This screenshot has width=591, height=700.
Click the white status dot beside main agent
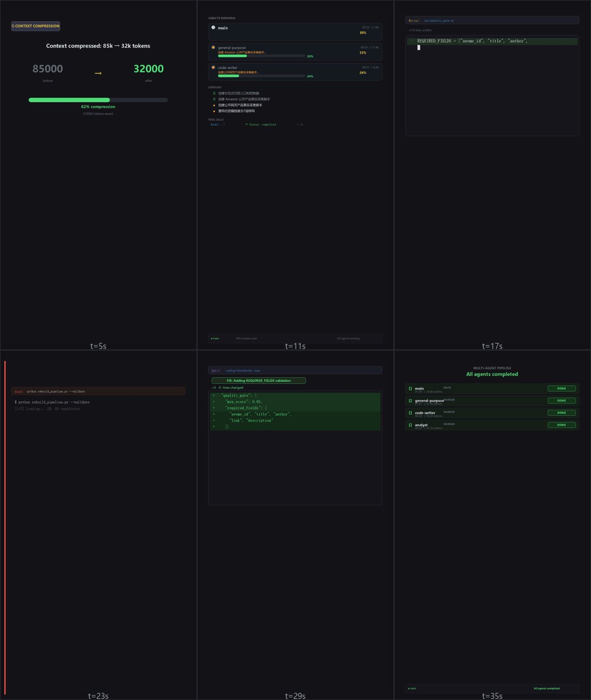(x=213, y=27)
